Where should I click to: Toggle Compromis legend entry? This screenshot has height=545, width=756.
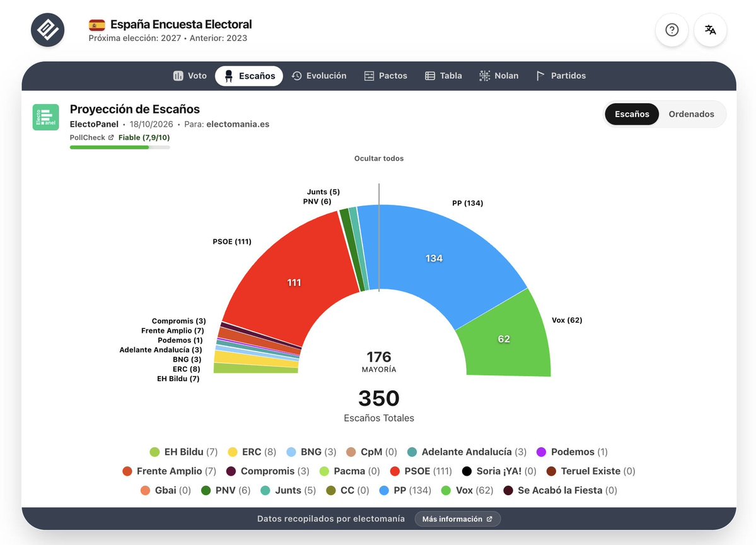pos(267,471)
